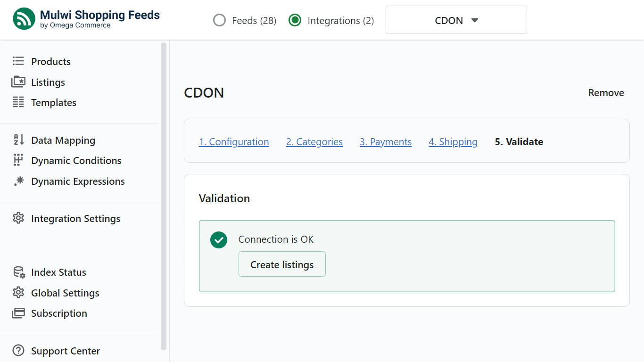Viewport: 644px width, 362px height.
Task: Go to the 3. Payments step
Action: click(386, 142)
